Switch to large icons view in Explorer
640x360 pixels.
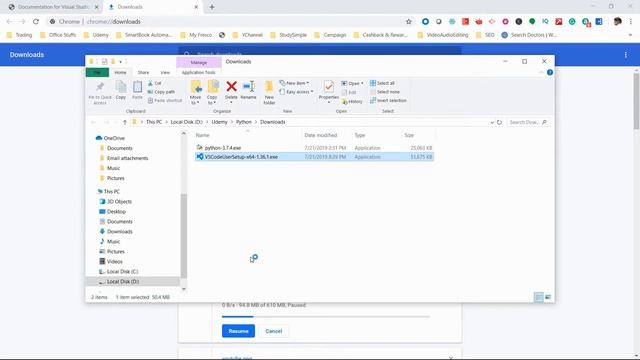[548, 297]
